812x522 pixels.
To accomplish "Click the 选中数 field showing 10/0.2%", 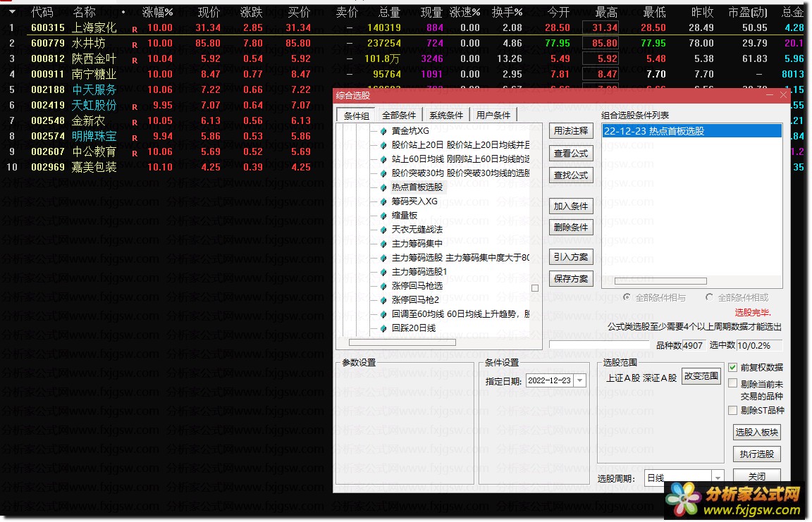I will 758,346.
